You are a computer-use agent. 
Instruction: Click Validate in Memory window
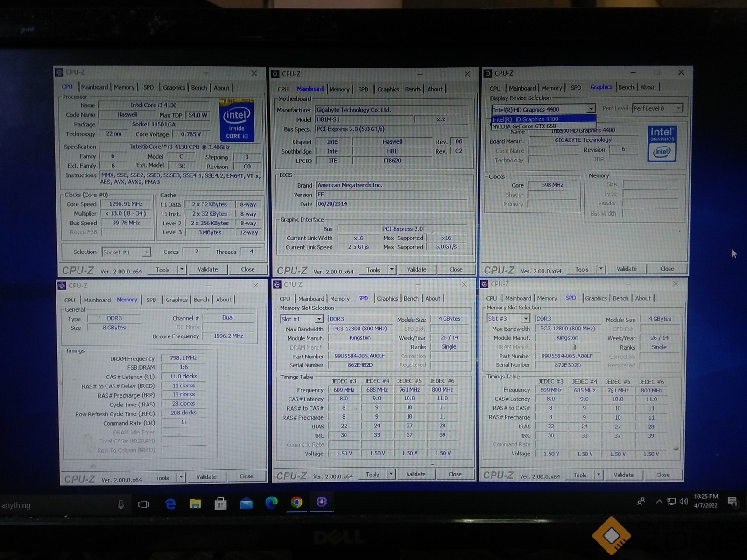pos(206,477)
